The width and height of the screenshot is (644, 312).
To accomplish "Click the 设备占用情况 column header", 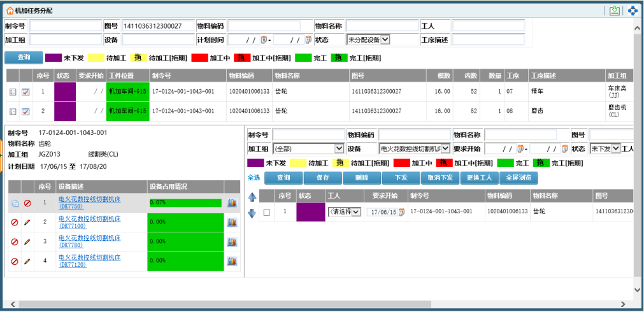I will tap(168, 187).
